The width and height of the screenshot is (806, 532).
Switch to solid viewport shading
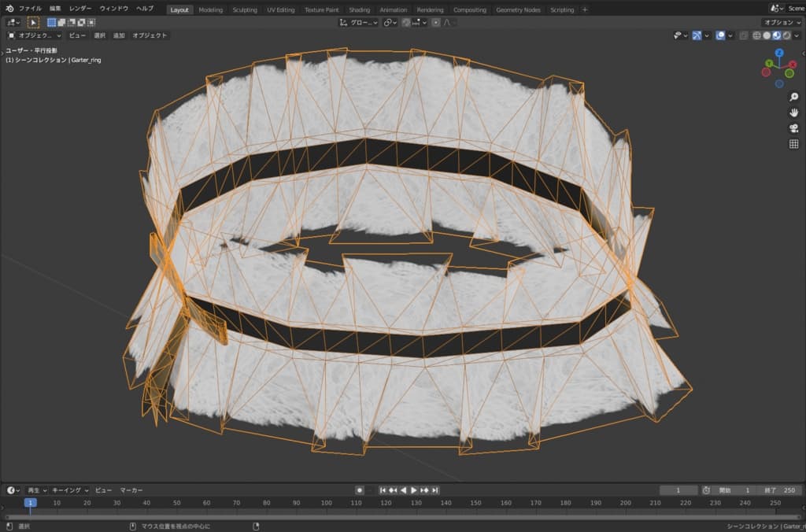tap(767, 35)
